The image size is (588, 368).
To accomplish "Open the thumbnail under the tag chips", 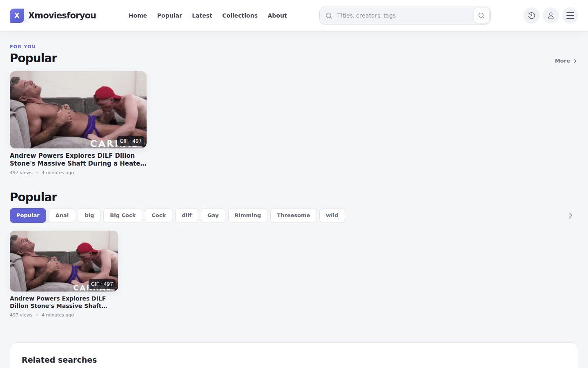I will pos(64,261).
